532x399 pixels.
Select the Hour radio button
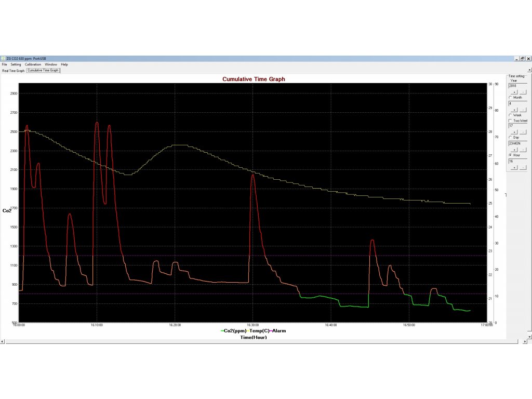click(510, 155)
